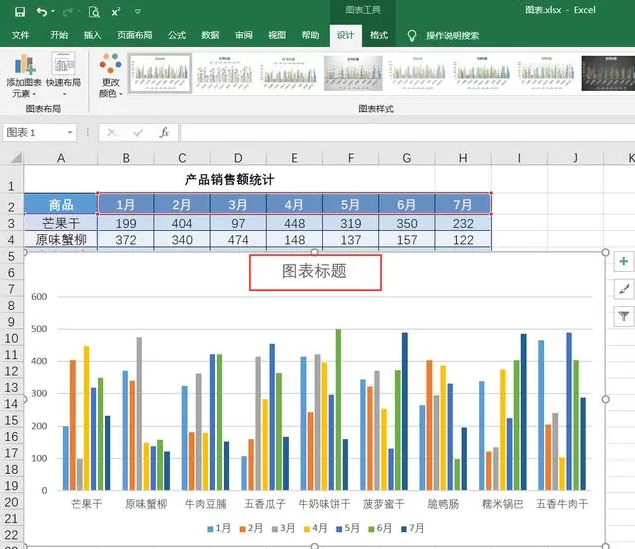635x549 pixels.
Task: Select the sixth chart style thumbnail
Action: click(482, 73)
